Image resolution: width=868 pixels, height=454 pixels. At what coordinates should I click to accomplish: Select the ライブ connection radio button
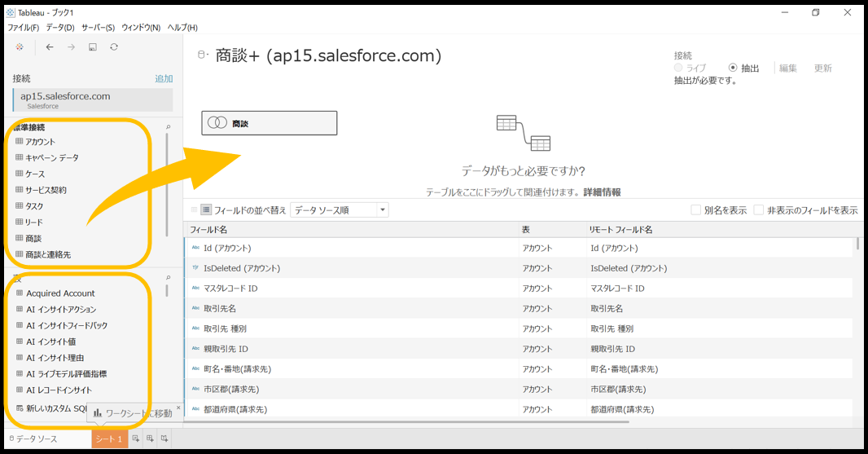pyautogui.click(x=678, y=68)
